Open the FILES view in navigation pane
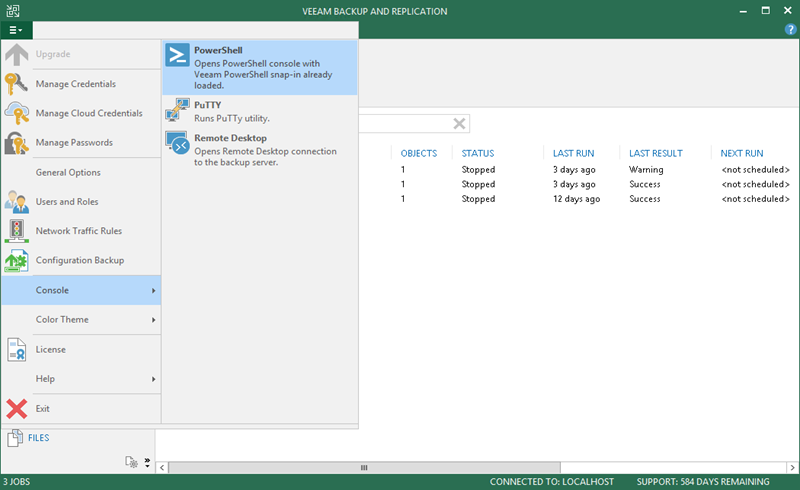 [x=39, y=438]
